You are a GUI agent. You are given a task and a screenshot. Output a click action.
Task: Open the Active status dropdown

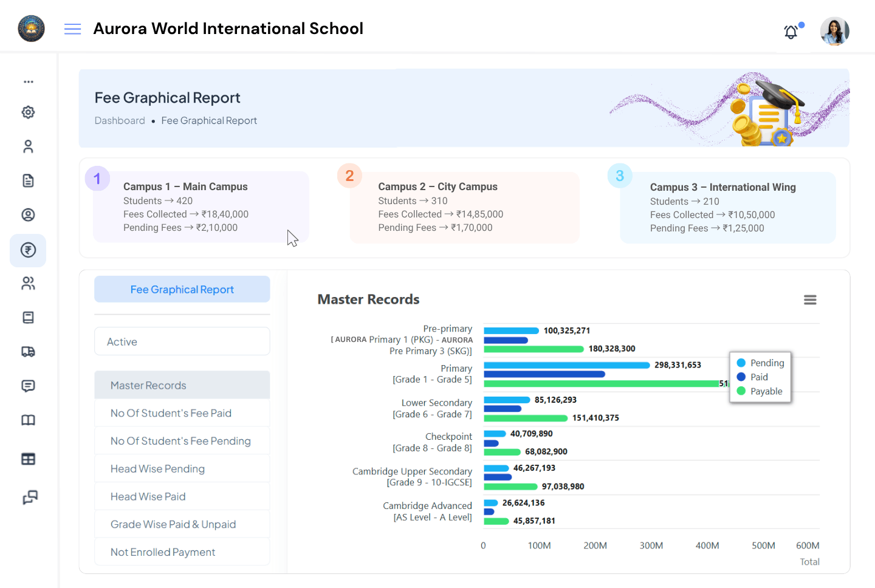tap(182, 341)
